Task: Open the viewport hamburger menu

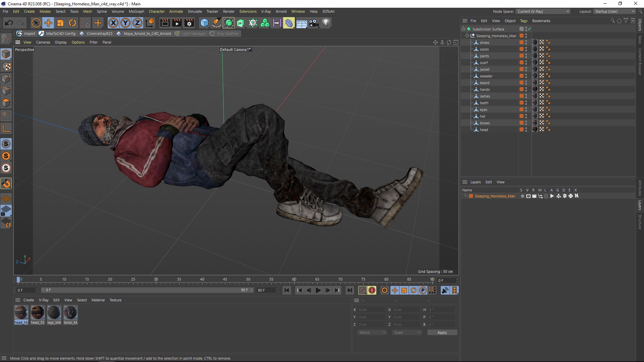Action: (x=18, y=42)
